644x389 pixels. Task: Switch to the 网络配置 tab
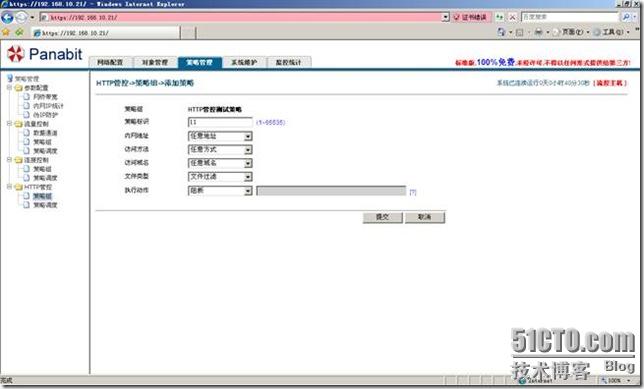(110, 62)
